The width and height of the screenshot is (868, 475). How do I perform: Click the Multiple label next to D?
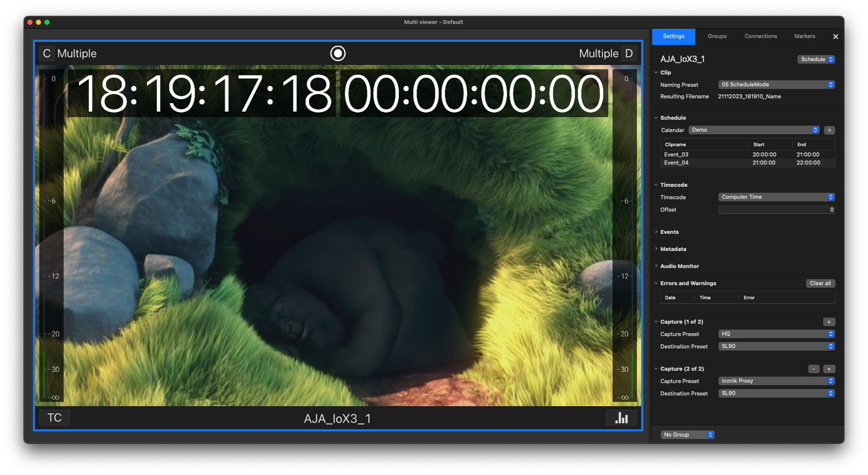(598, 53)
